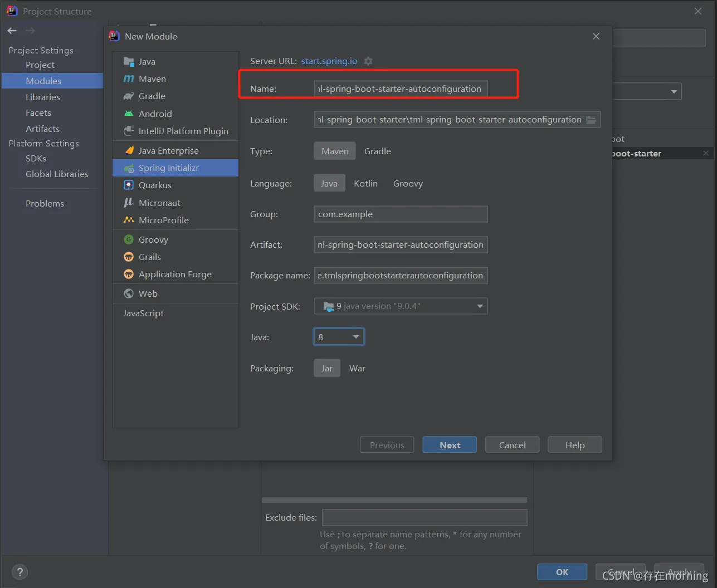Screen dimensions: 717x588
Task: Click the Name input field
Action: (x=401, y=89)
